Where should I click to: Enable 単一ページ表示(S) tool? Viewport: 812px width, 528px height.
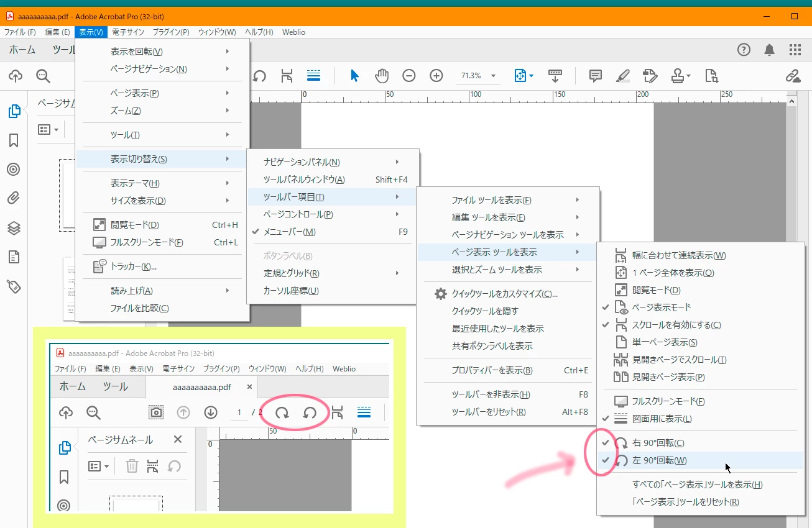point(700,342)
